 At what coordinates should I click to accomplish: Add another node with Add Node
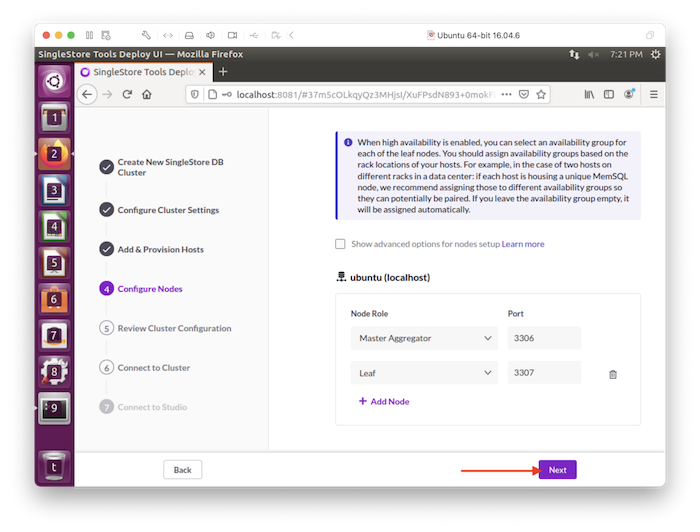pos(384,401)
